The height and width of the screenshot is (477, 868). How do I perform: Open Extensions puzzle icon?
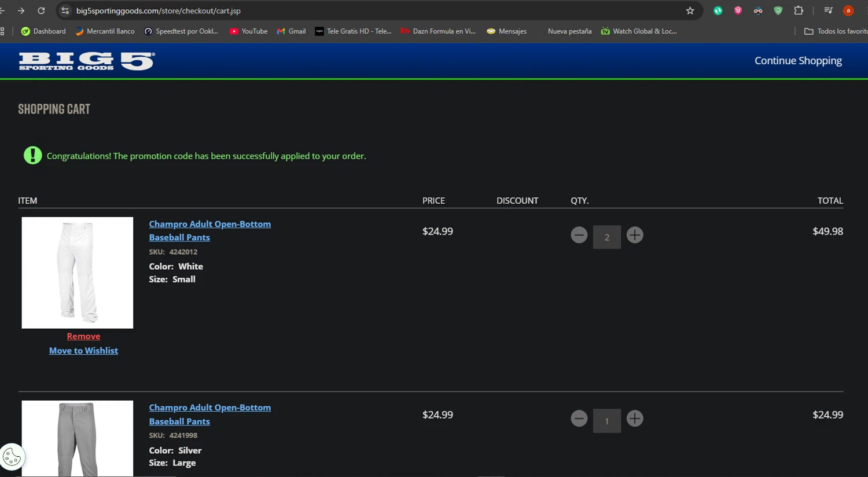799,10
